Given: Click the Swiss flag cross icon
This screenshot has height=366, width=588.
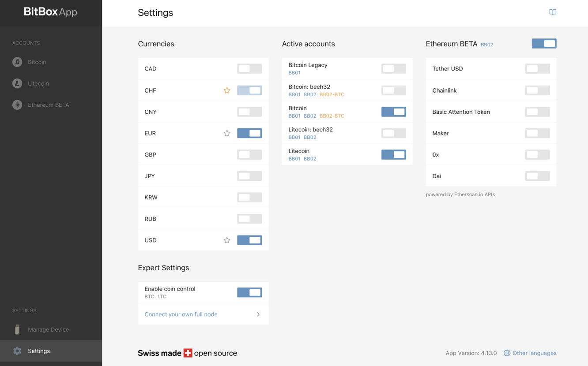Looking at the screenshot, I should click(188, 353).
